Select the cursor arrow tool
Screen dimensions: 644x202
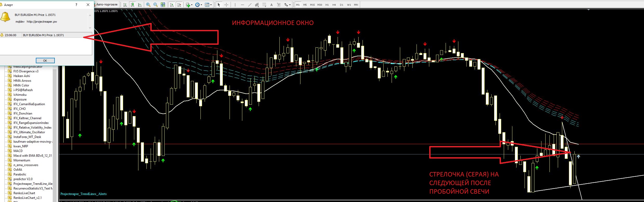click(x=219, y=5)
